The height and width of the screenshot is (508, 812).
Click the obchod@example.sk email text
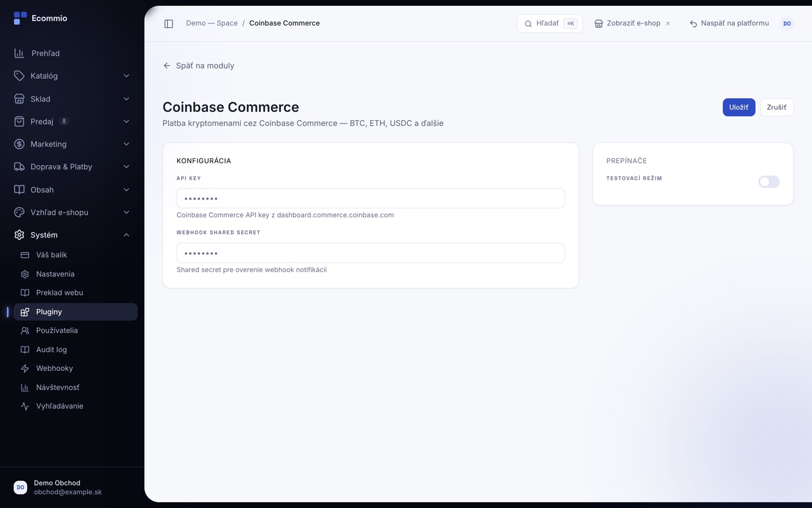(68, 492)
